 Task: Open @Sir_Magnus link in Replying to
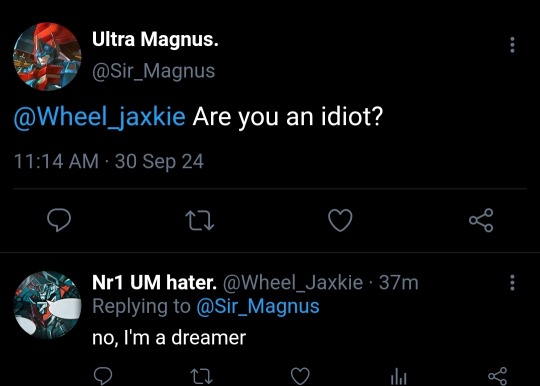[258, 306]
